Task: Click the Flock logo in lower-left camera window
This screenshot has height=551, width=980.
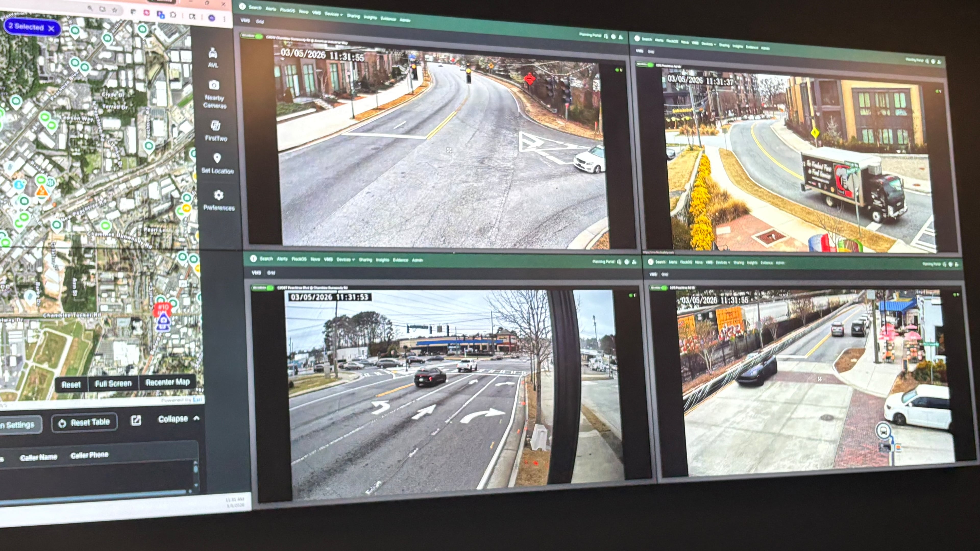Action: pos(253,259)
